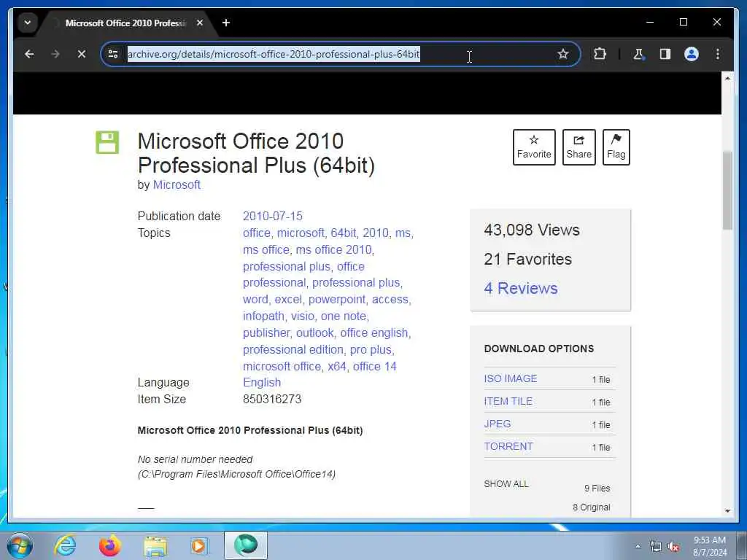Click the muted volume tray icon
Viewport: 747px width, 560px height.
click(673, 547)
